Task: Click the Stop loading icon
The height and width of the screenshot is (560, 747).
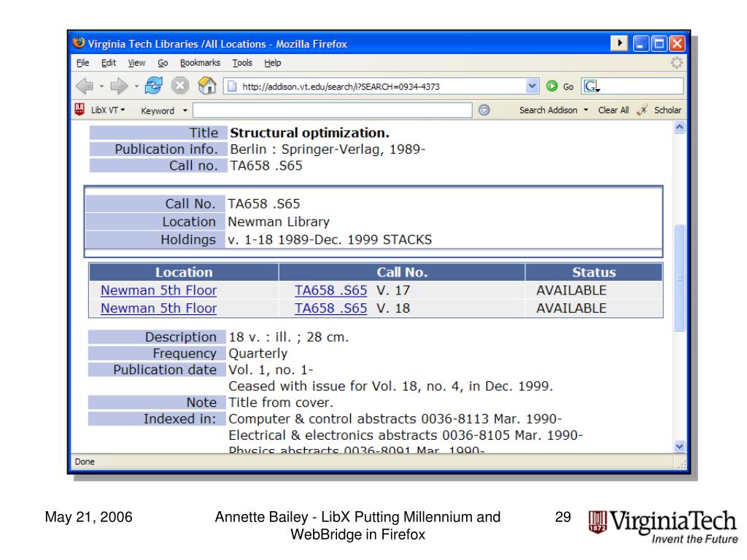Action: coord(179,86)
